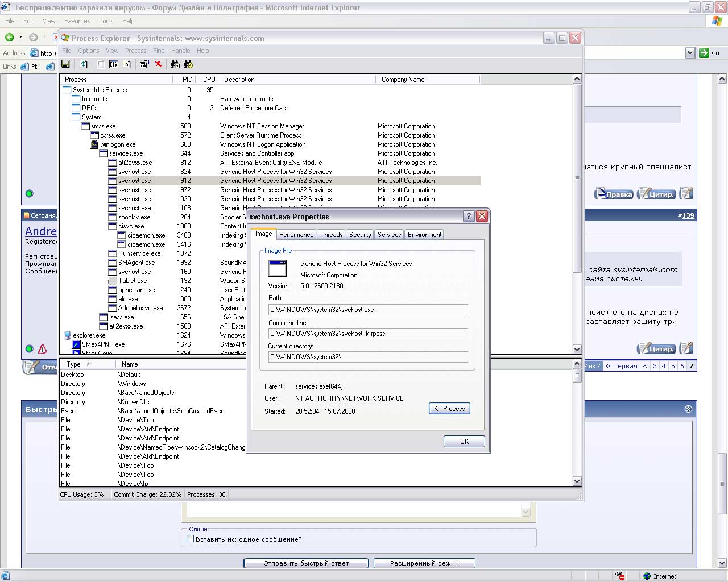Click the Цитир. button beside Правка
This screenshot has height=582, width=728.
(x=656, y=194)
